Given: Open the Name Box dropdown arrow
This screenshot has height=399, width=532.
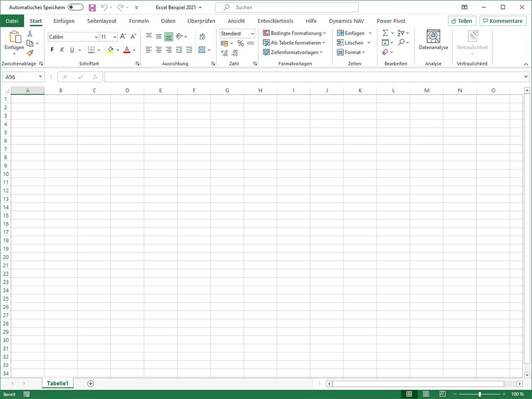Looking at the screenshot, I should [x=40, y=77].
